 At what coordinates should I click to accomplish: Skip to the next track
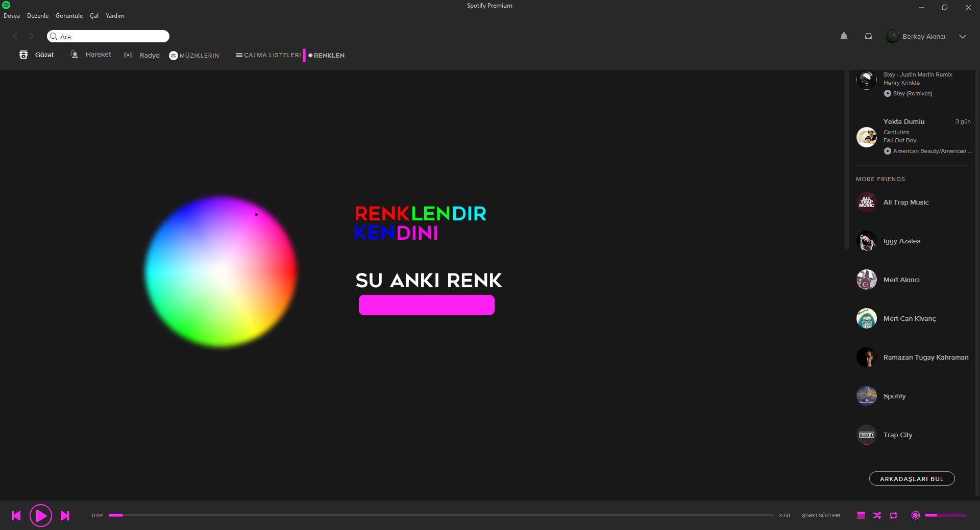pos(65,516)
